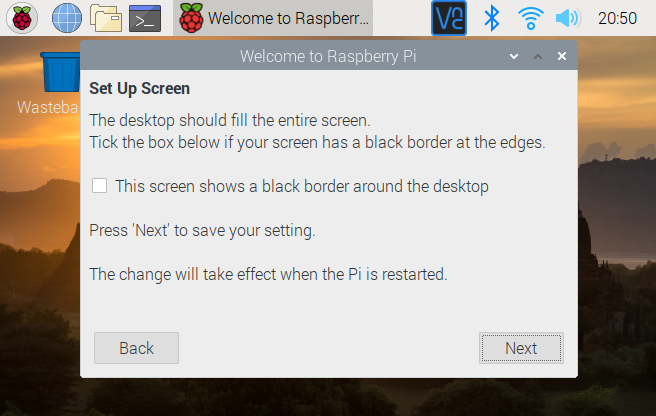
Task: Open the Bluetooth tray menu
Action: coord(491,18)
